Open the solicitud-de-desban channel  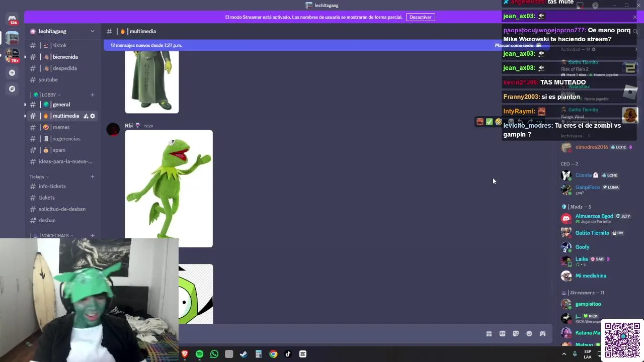62,209
